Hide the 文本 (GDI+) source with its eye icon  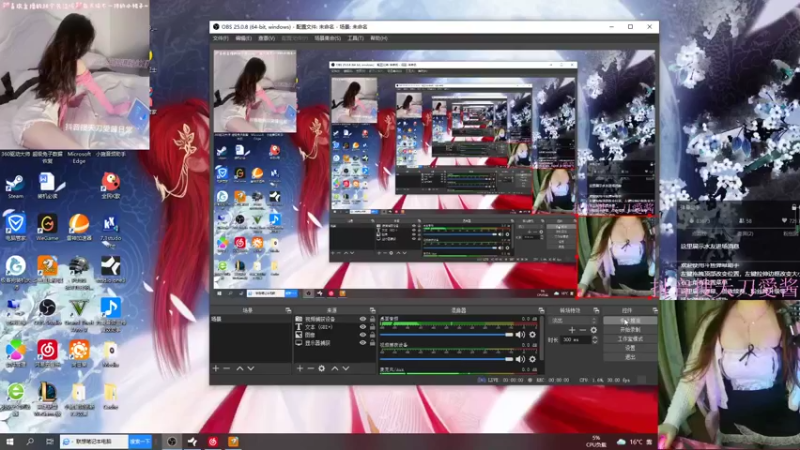(363, 327)
